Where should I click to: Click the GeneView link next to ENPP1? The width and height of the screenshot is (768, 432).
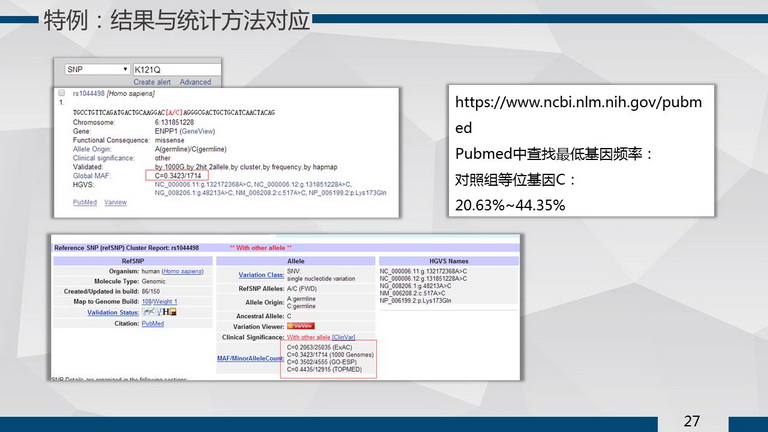197,131
